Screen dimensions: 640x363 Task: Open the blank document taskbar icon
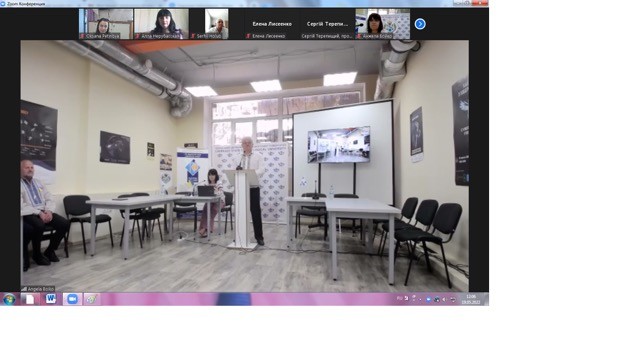[30, 299]
